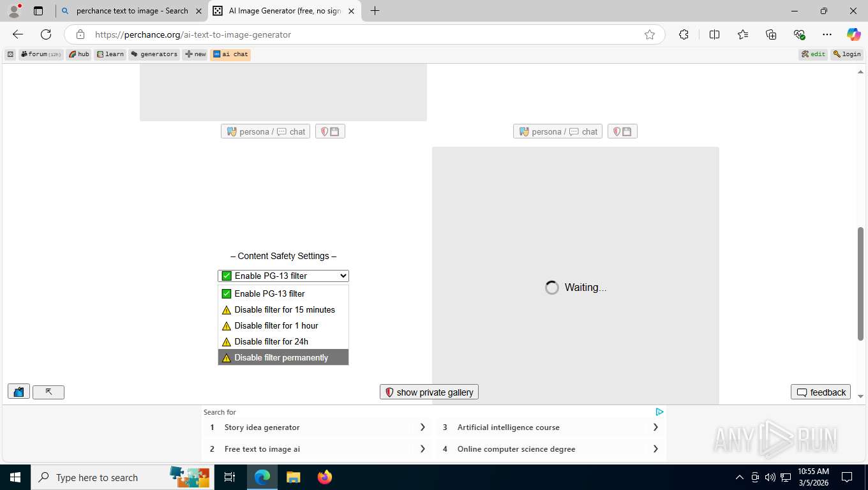Click the AdChoices icon in the ad
The width and height of the screenshot is (868, 490).
coord(659,412)
